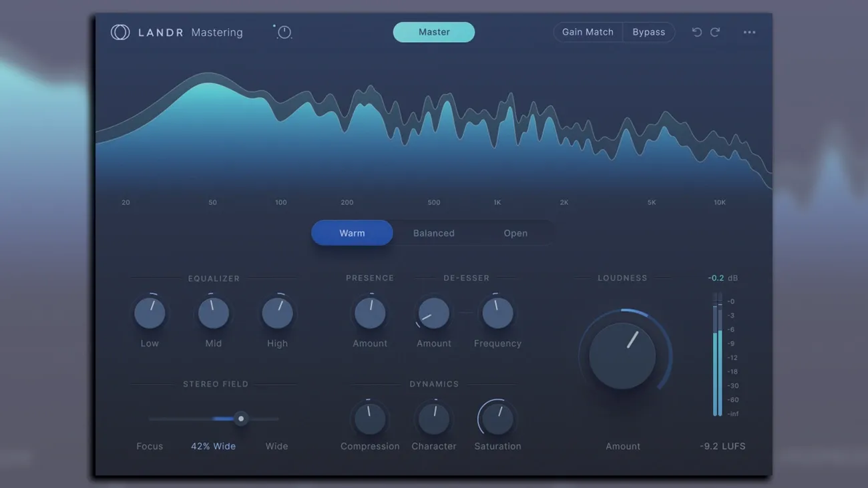Open the three-dot options menu

(749, 32)
